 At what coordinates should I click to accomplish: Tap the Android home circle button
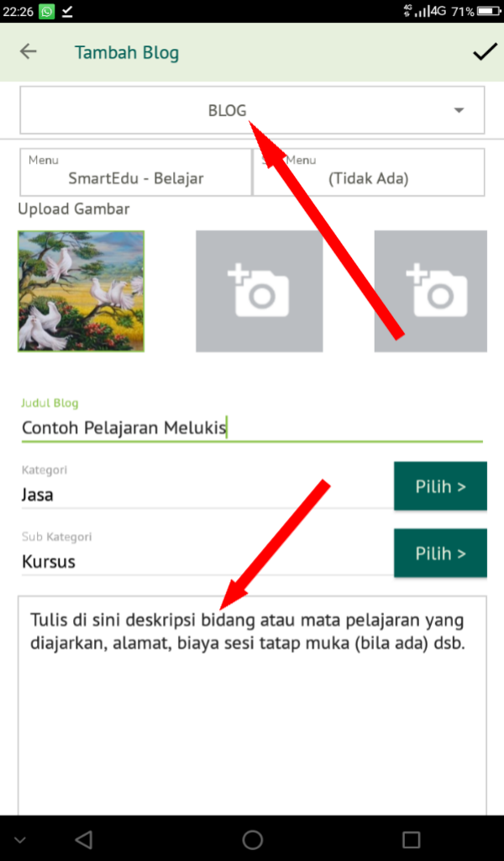coord(252,839)
